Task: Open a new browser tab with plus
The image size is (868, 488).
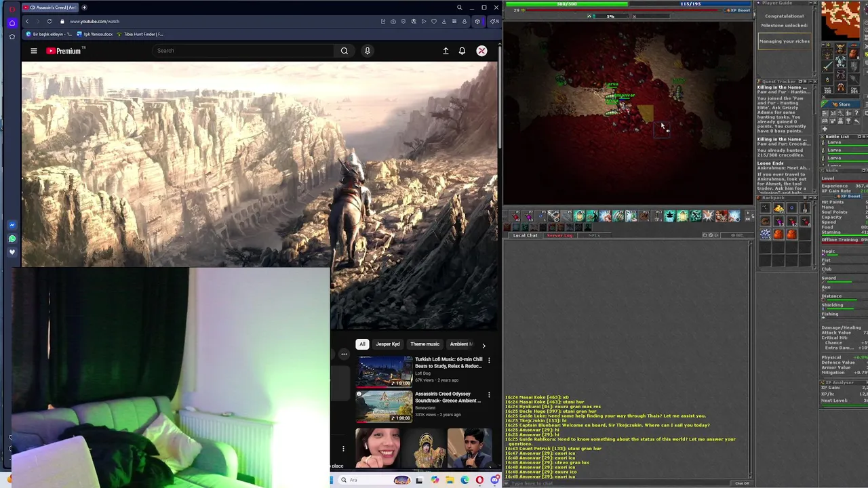Action: pos(85,7)
